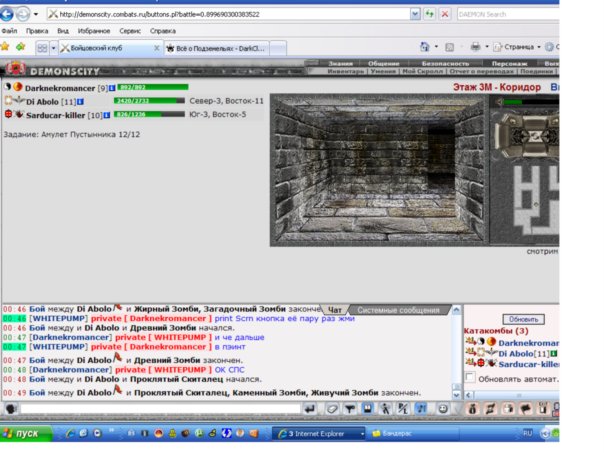The image size is (604, 453).
Task: Open the recent pages dropdown beside Forward
Action: (36, 14)
